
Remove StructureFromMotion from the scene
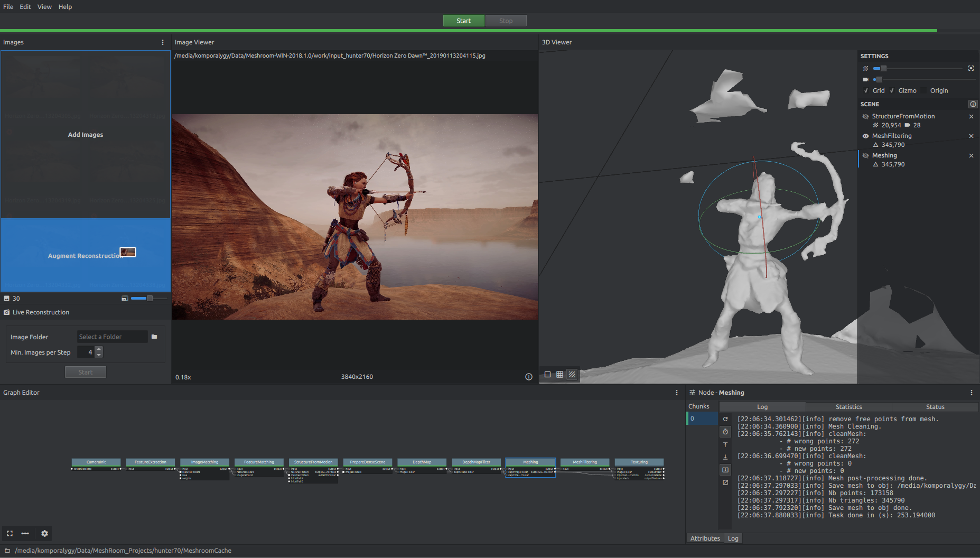click(x=971, y=116)
